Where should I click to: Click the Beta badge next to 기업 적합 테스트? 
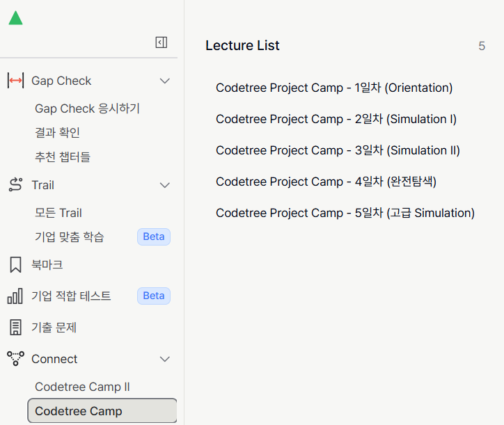[154, 296]
